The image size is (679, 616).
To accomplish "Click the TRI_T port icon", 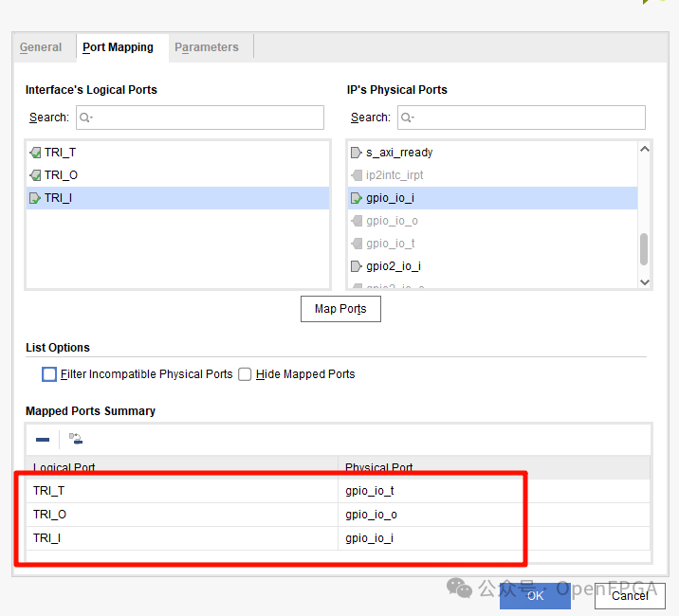I will (x=35, y=153).
